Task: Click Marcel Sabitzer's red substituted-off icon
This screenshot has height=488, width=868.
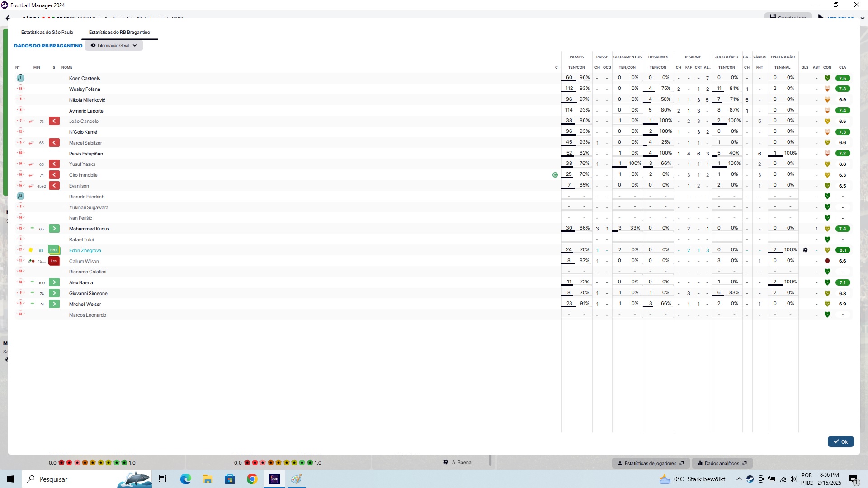Action: (x=54, y=143)
